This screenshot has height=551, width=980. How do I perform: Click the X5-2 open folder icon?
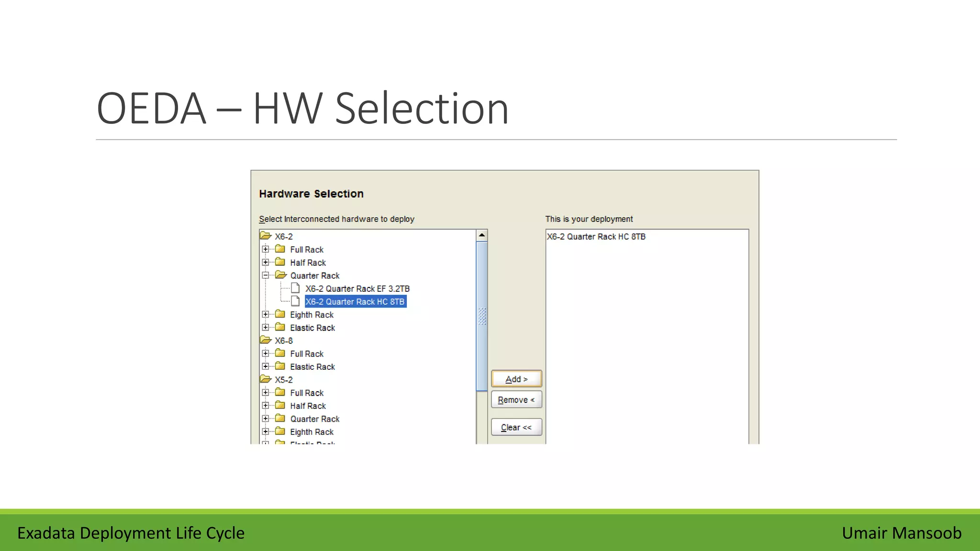(x=266, y=379)
